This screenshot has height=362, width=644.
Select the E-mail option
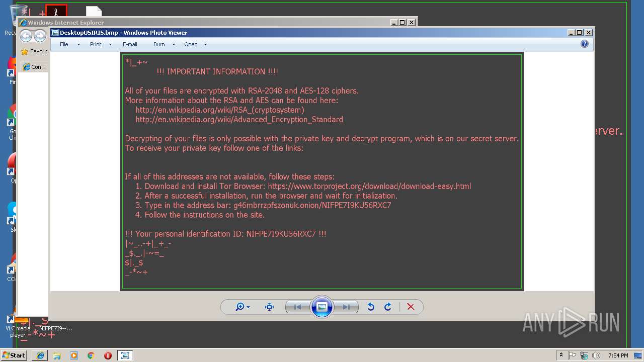130,44
